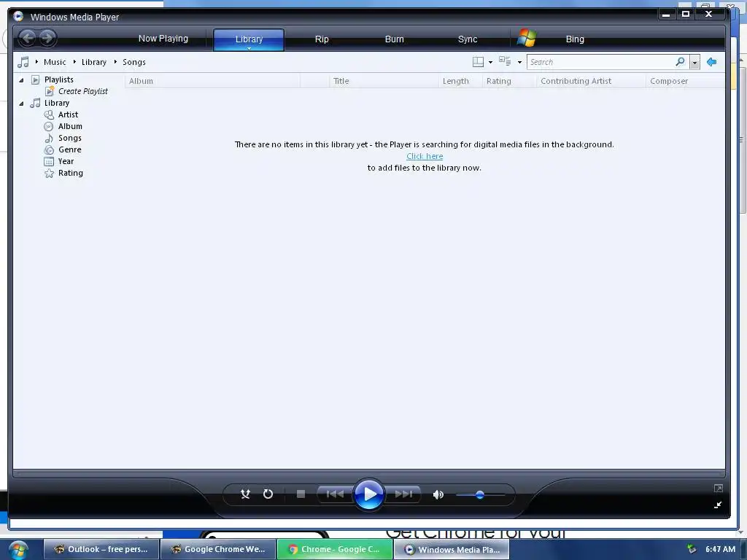This screenshot has width=747, height=560.
Task: Click the blue list pane arrow icon
Action: 712,62
